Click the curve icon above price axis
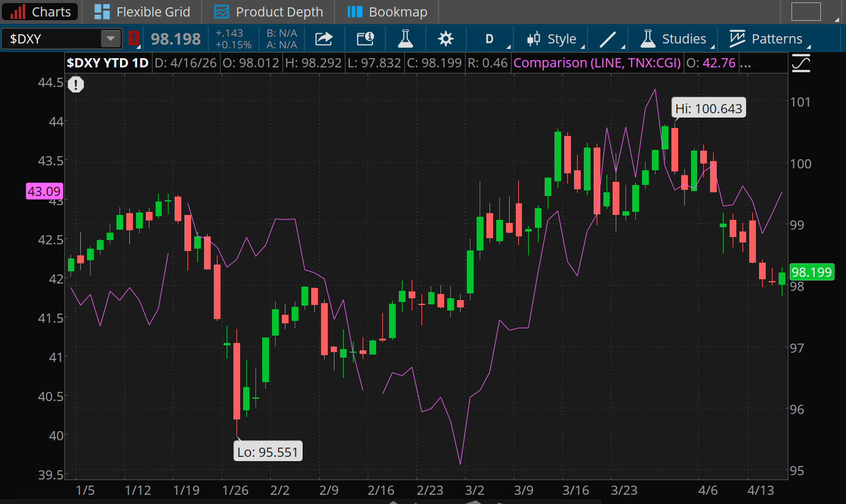846x504 pixels. 801,63
